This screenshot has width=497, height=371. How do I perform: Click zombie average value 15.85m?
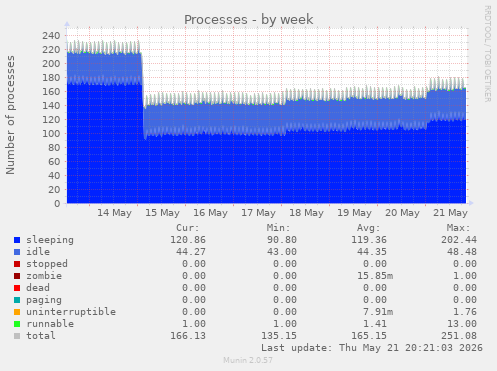coord(375,276)
